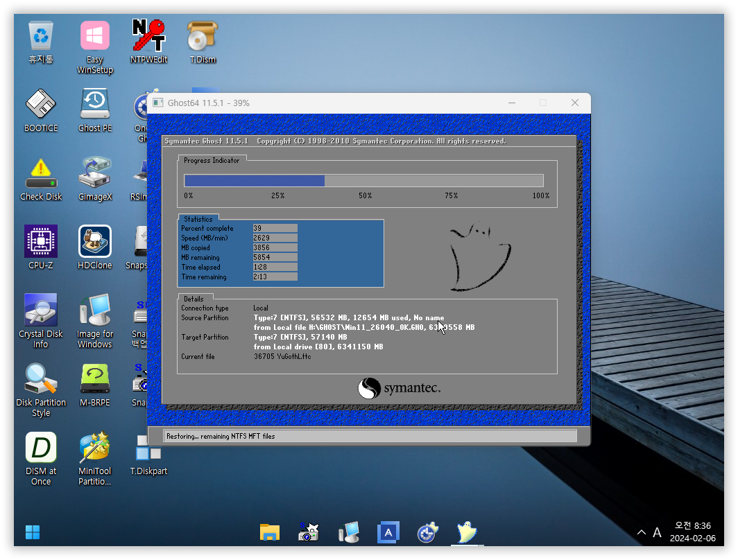Click the Ghost progress indicator bar

click(x=363, y=181)
